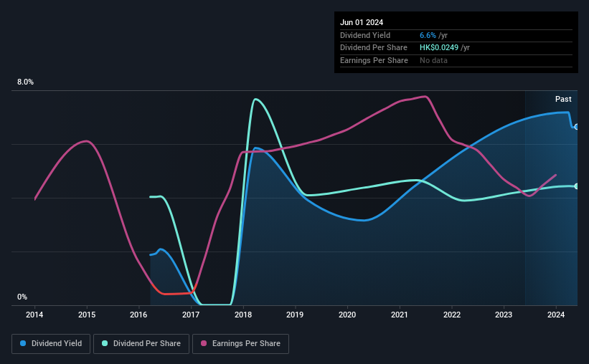Click the 0% y-axis label
Image resolution: width=589 pixels, height=364 pixels.
coord(22,297)
